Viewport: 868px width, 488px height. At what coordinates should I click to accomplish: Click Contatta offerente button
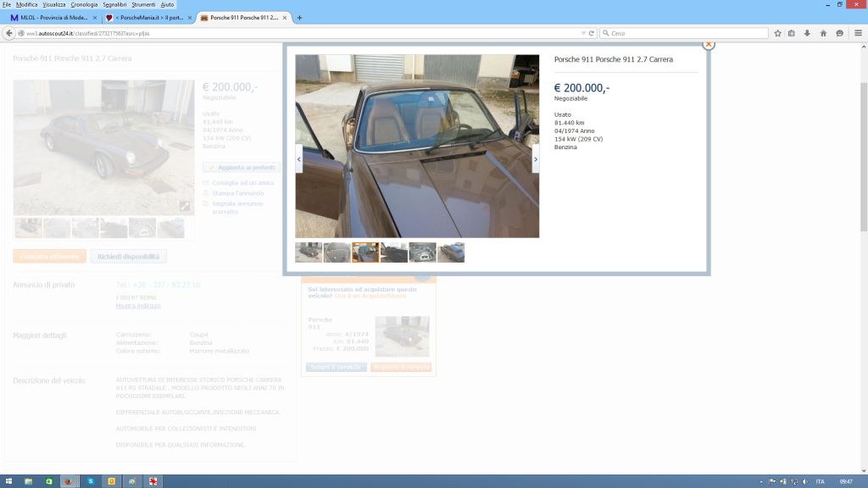pyautogui.click(x=49, y=256)
